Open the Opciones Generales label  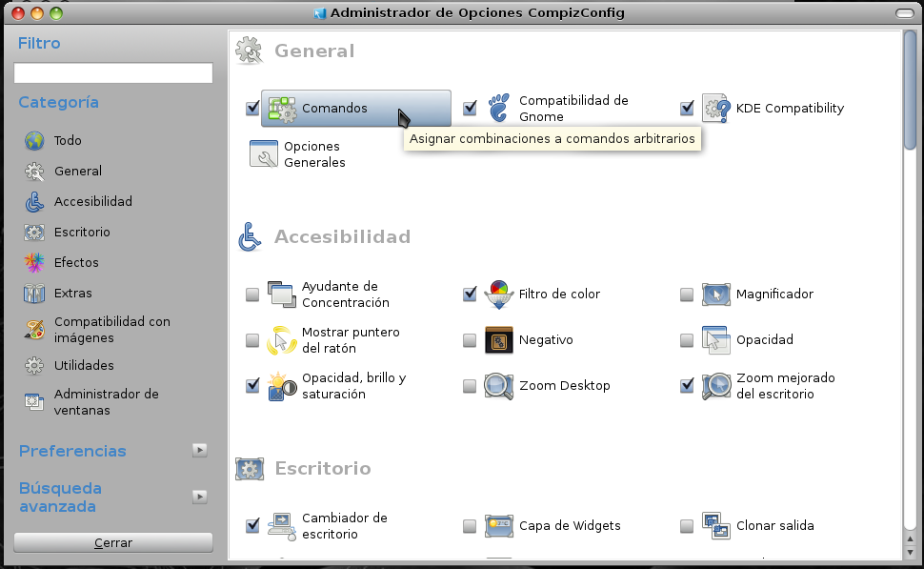coord(314,154)
